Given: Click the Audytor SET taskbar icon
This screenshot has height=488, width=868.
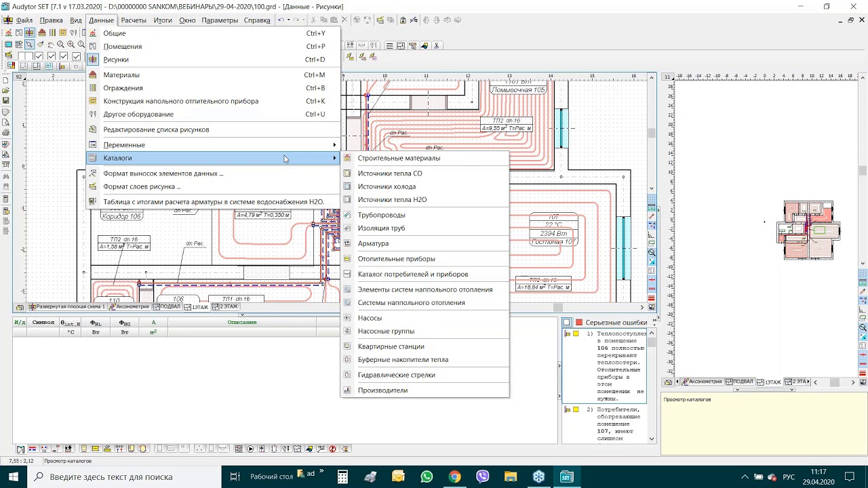Looking at the screenshot, I should (566, 476).
